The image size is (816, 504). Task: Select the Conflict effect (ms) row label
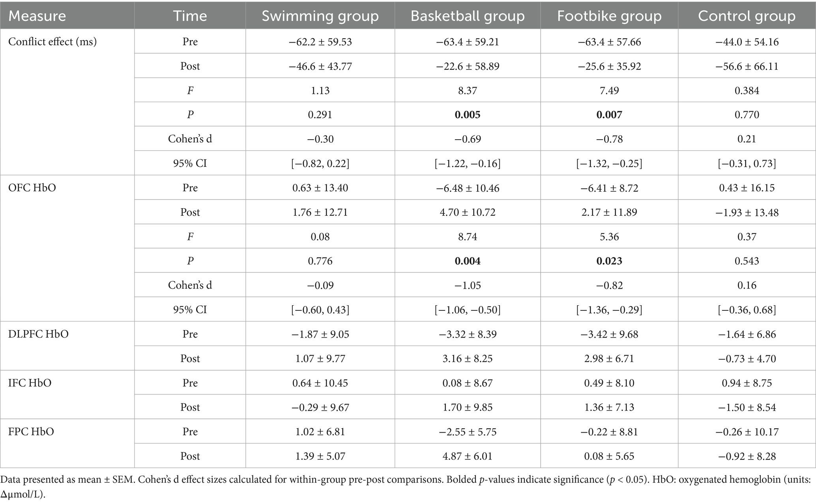pos(52,42)
